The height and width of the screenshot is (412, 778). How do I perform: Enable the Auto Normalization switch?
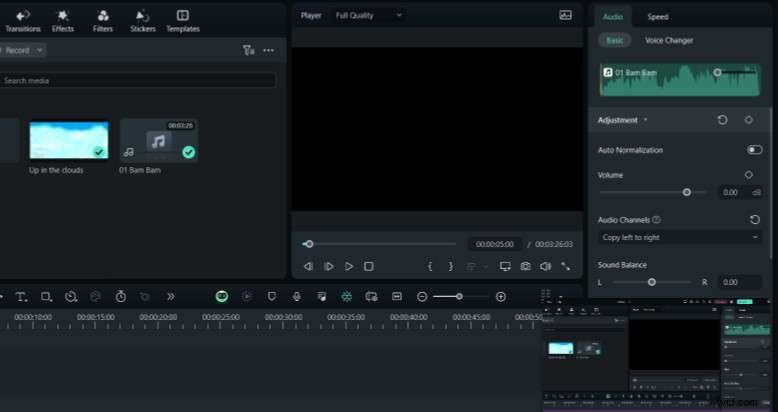[754, 150]
